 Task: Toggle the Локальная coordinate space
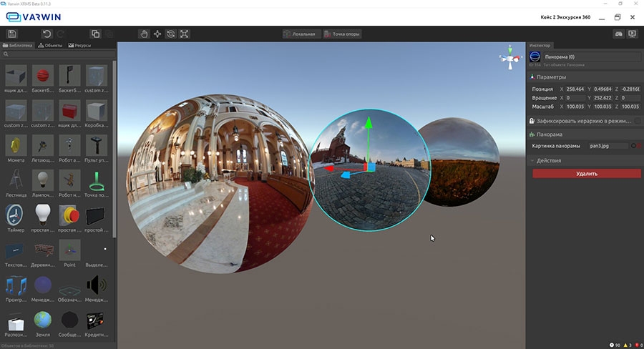(300, 34)
